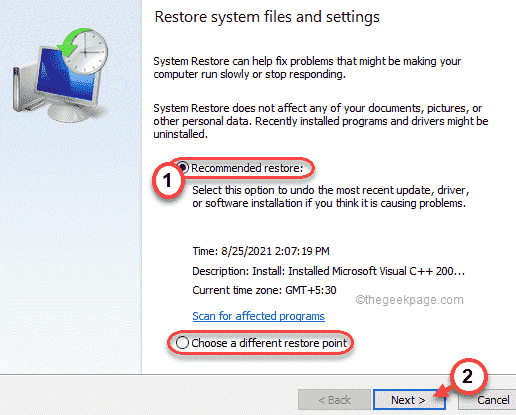The width and height of the screenshot is (516, 415).
Task: Click the greyed-out Back button
Action: click(334, 400)
